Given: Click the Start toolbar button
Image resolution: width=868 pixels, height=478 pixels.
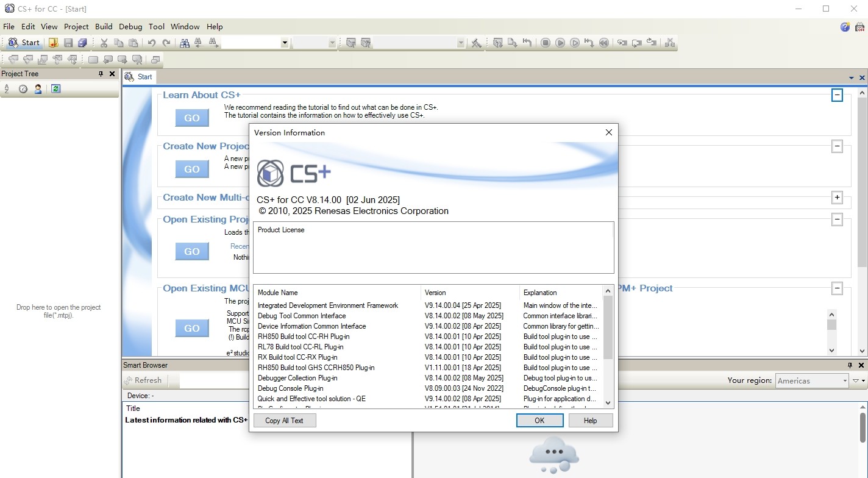Looking at the screenshot, I should point(24,43).
